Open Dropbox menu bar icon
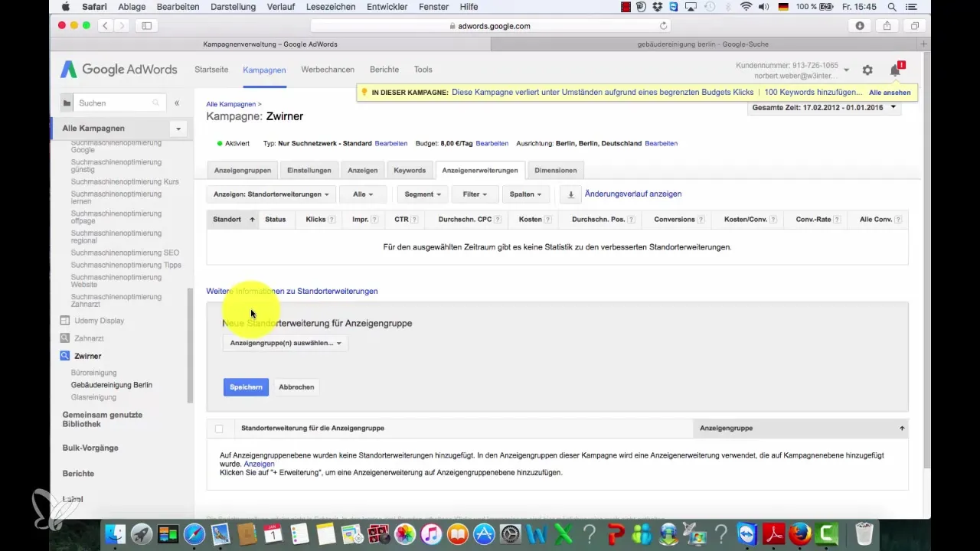The image size is (980, 551). tap(657, 6)
